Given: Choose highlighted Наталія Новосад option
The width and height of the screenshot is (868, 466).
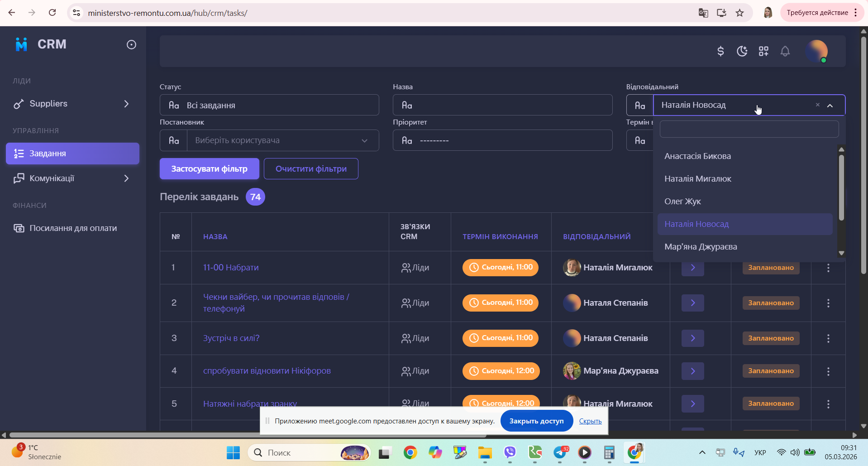Looking at the screenshot, I should [x=745, y=224].
